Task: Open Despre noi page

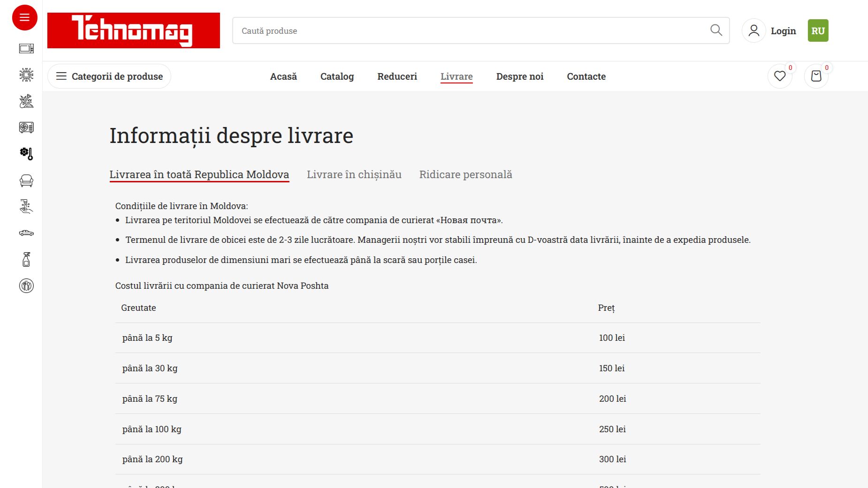Action: [520, 76]
